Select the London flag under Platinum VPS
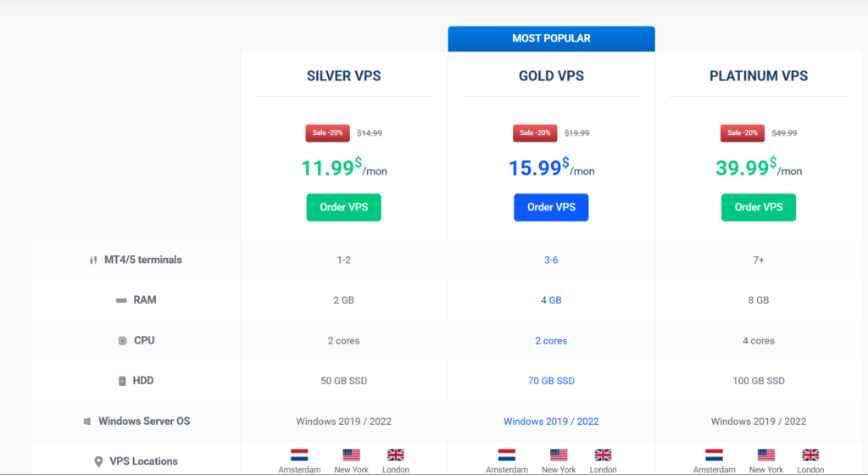 click(810, 455)
